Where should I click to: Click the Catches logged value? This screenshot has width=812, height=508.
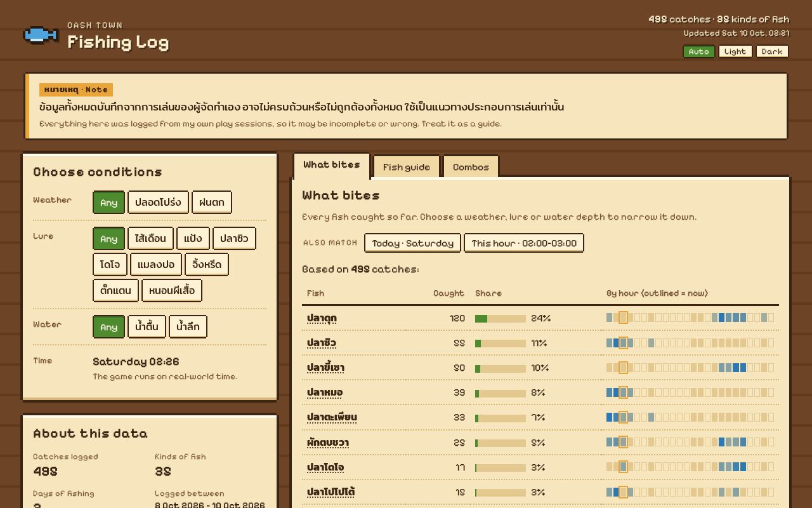click(45, 471)
